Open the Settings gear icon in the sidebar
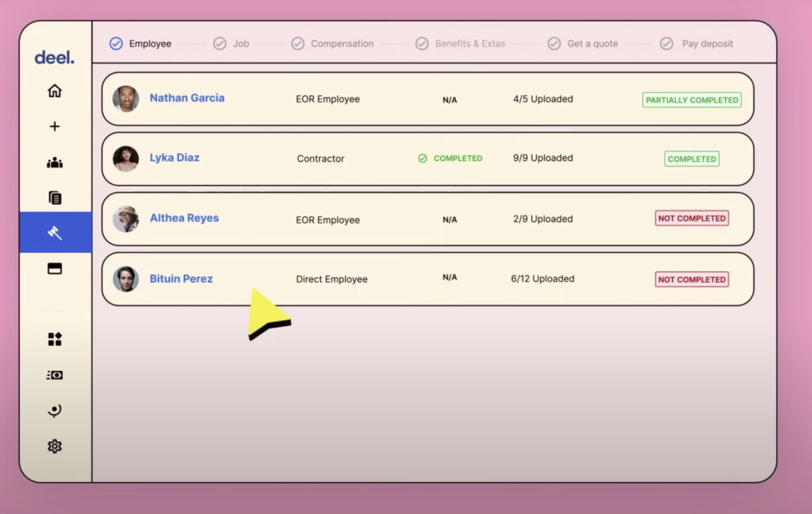Image resolution: width=812 pixels, height=514 pixels. pos(55,447)
